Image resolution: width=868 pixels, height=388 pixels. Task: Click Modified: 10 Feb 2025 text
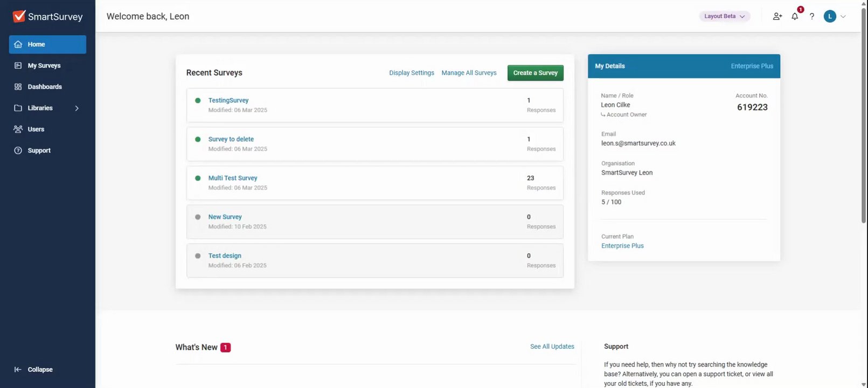click(x=238, y=227)
